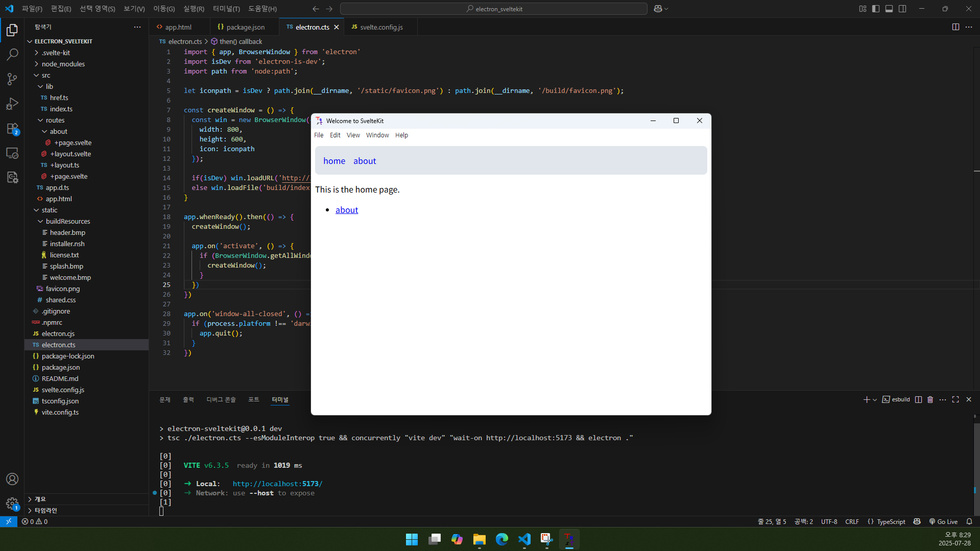Click CRLF end-of-line selector
The height and width of the screenshot is (551, 980).
click(852, 521)
